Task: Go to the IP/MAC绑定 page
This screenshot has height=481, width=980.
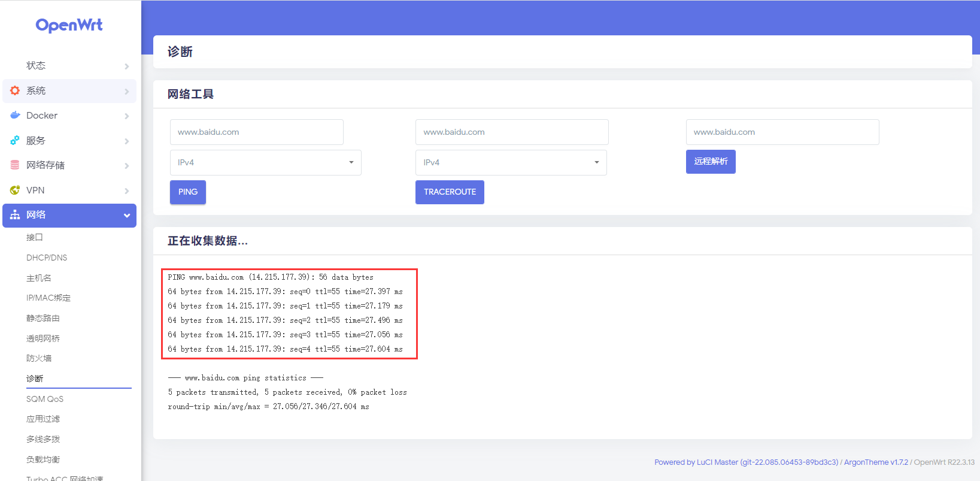Action: tap(48, 298)
